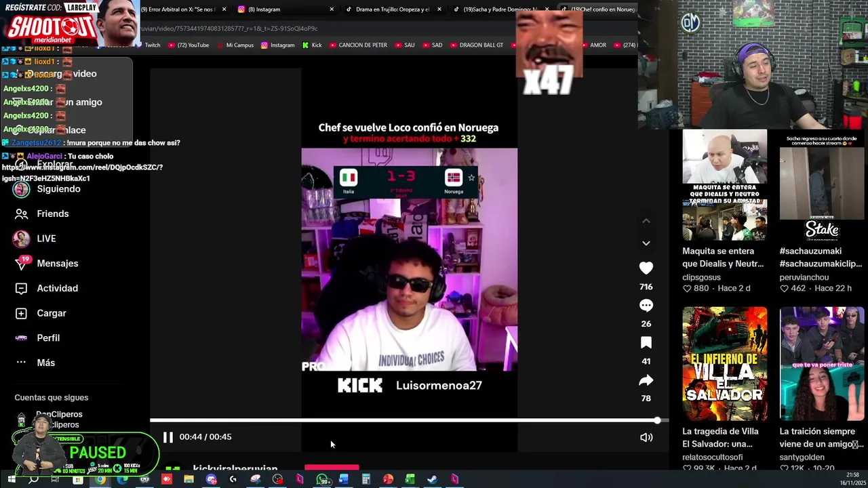Mute the video with the speaker icon

point(646,437)
